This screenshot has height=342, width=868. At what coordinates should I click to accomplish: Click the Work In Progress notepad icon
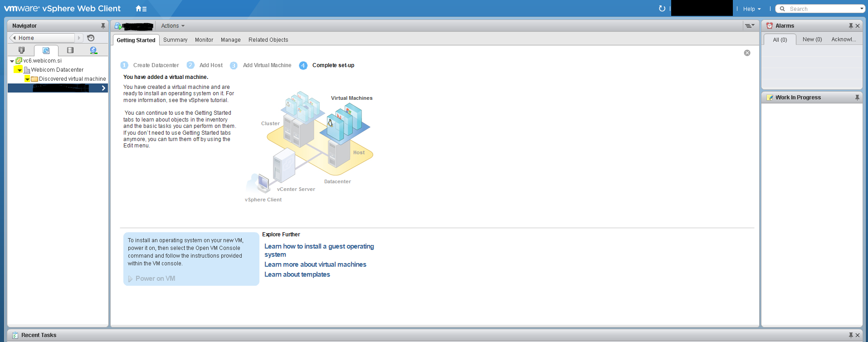coord(770,98)
